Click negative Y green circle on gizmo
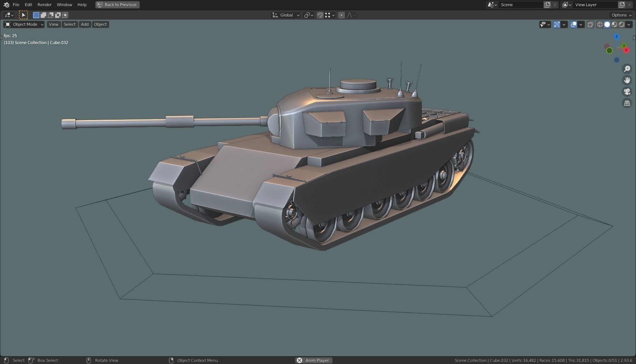The width and height of the screenshot is (636, 364). tap(609, 51)
